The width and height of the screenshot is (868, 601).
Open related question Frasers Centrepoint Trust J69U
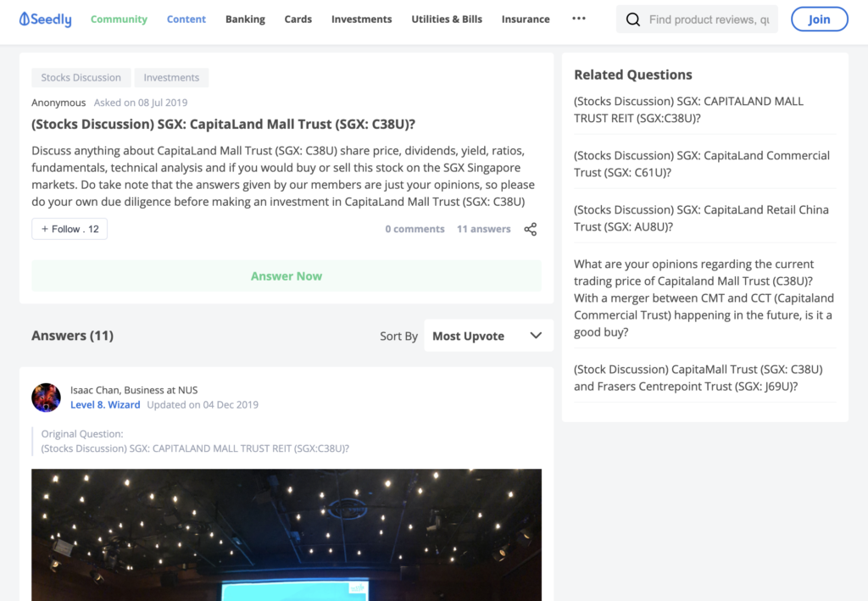(x=698, y=377)
